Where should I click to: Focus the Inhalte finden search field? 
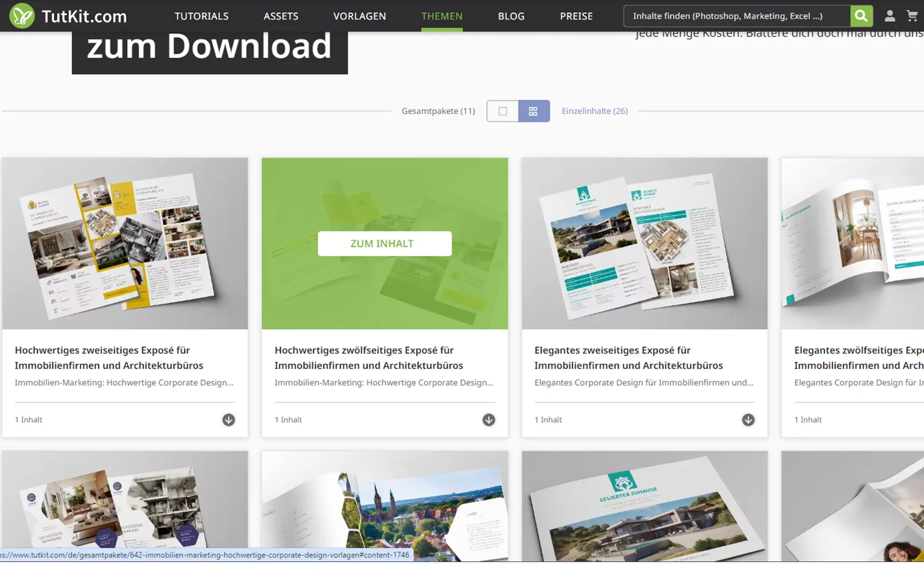[x=737, y=16]
